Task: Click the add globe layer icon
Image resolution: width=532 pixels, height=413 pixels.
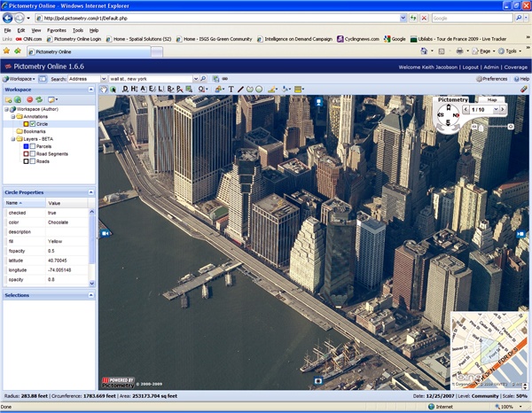Action: [x=18, y=99]
